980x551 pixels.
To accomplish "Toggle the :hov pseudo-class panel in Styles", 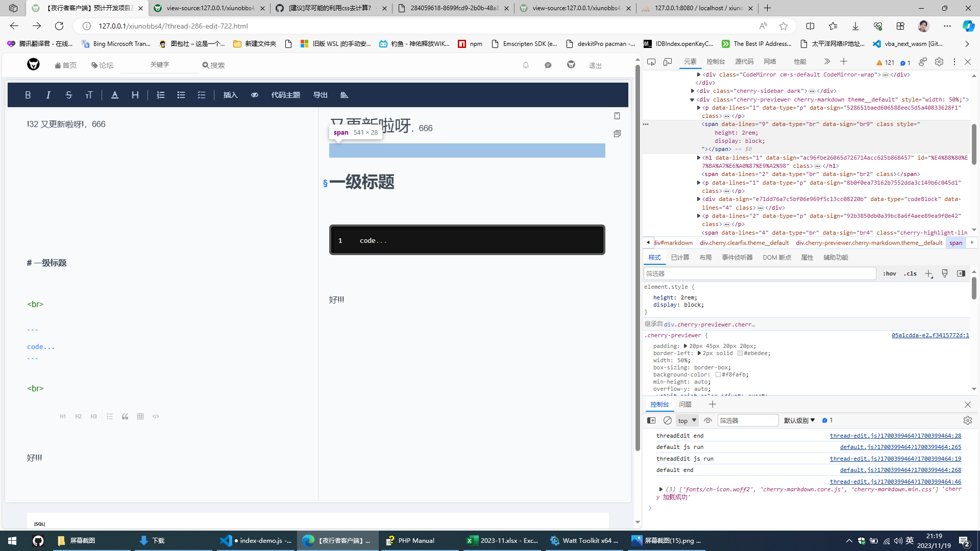I will tap(889, 273).
